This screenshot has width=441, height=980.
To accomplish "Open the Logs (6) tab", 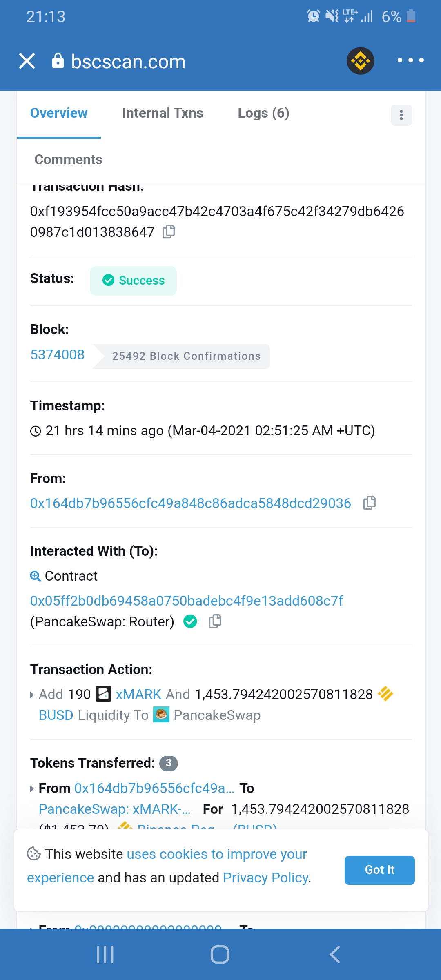I will [263, 113].
